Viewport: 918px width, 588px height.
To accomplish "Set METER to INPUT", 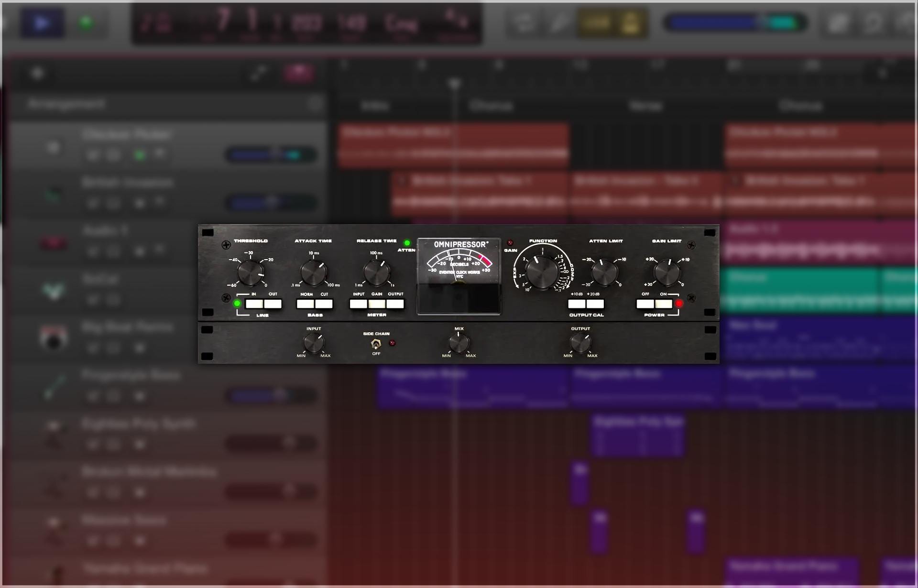I will click(358, 304).
